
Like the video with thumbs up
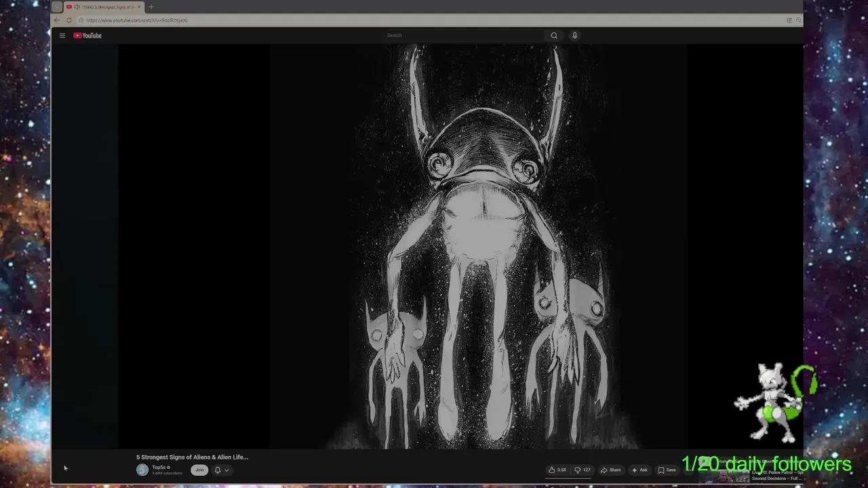point(557,470)
